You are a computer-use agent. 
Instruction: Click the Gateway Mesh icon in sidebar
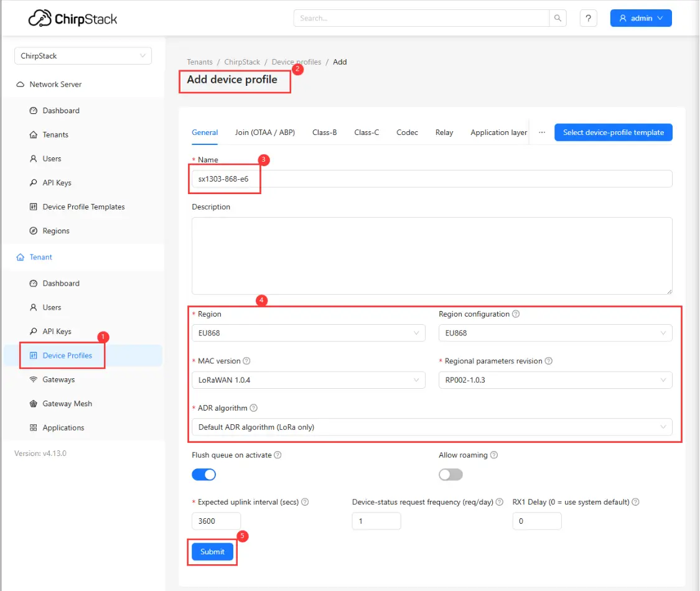pos(34,404)
